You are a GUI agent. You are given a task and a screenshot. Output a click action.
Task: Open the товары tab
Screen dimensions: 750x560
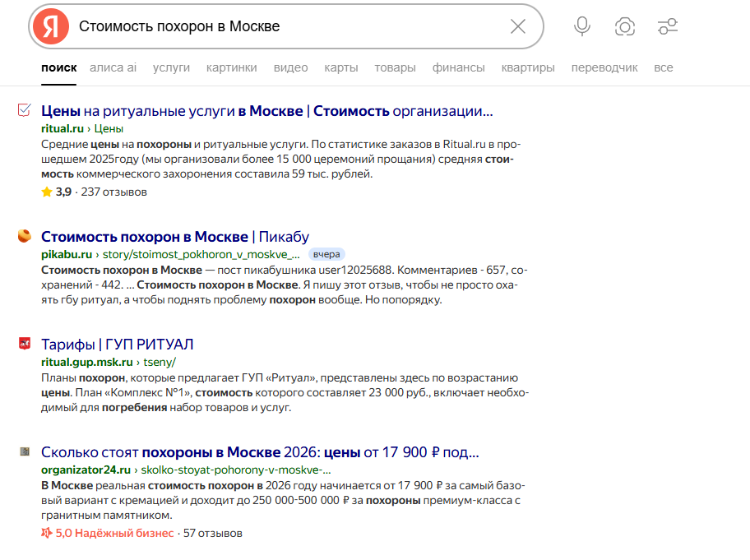pyautogui.click(x=395, y=68)
